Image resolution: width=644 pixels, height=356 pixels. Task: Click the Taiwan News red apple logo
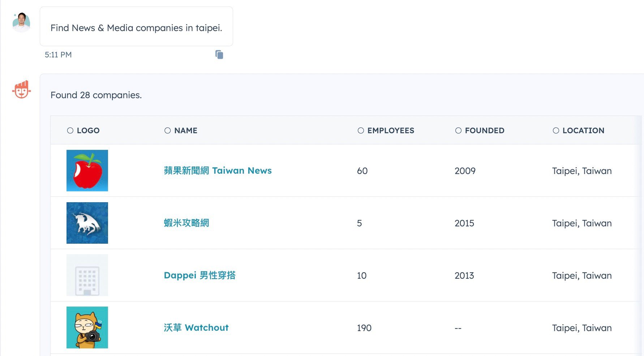[87, 170]
